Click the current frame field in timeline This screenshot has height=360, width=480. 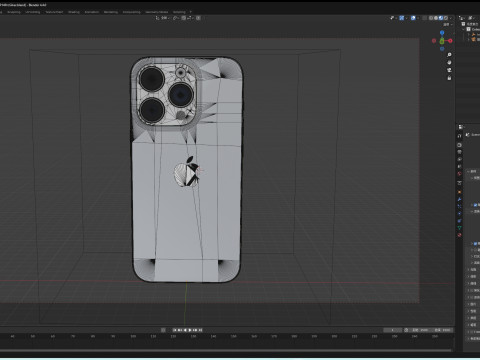coord(392,330)
